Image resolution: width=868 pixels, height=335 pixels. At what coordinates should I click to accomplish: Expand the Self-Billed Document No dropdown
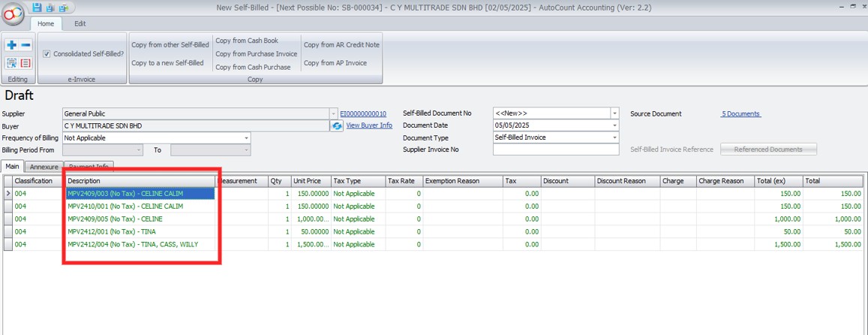click(x=614, y=113)
